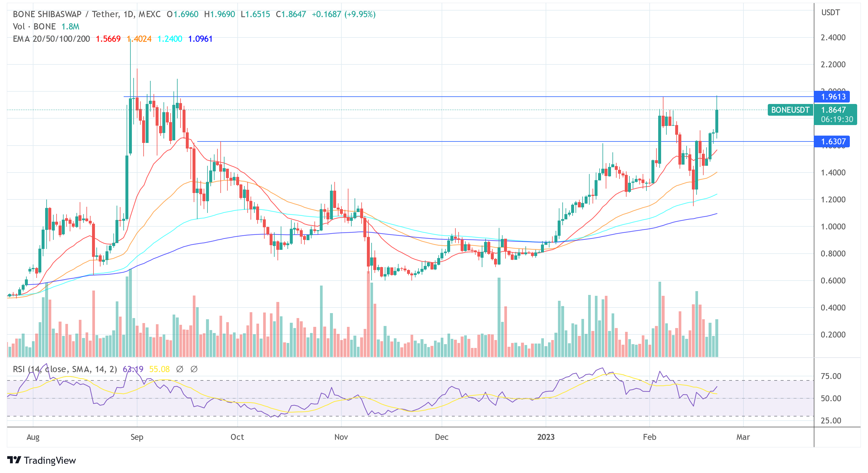Click the Dec label on time axis
The image size is (868, 473).
point(441,437)
